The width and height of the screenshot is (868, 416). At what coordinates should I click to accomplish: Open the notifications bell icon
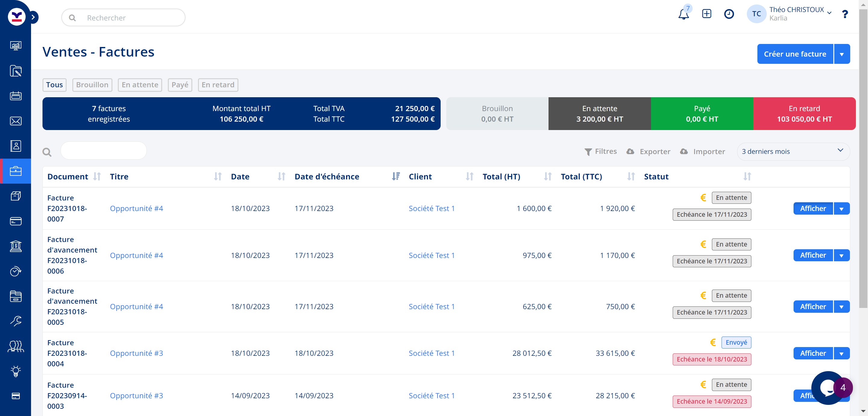683,14
